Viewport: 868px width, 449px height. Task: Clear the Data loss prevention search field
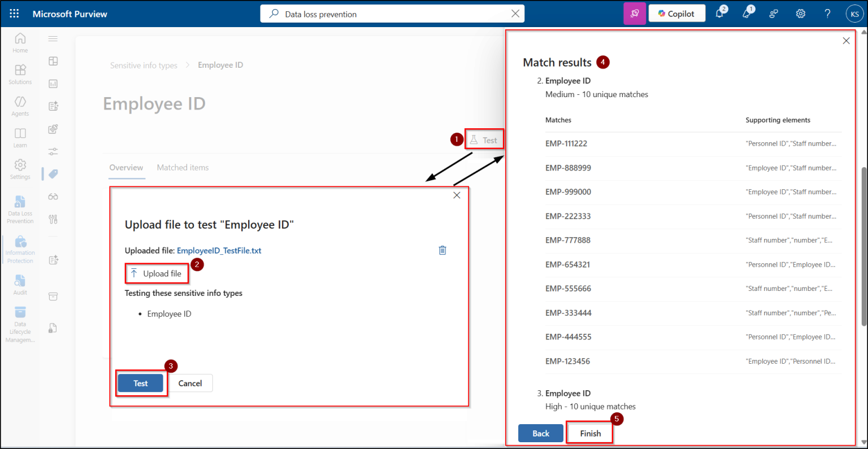point(515,13)
